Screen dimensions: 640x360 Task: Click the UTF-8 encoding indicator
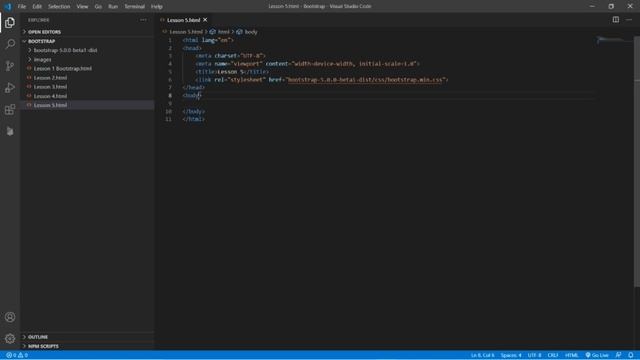(534, 355)
